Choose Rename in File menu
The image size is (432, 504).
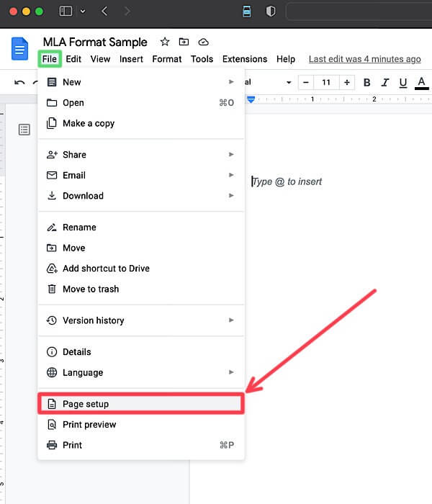pos(141,228)
